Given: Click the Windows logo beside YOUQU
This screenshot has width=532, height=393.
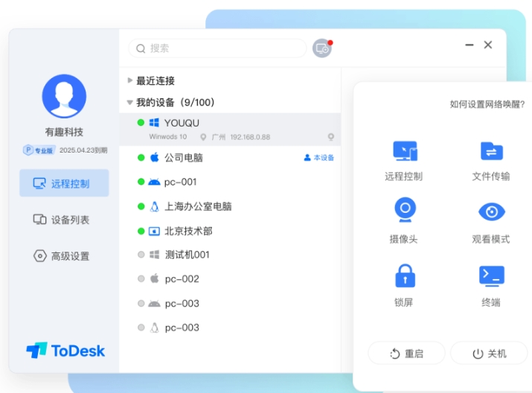Looking at the screenshot, I should click(x=154, y=123).
